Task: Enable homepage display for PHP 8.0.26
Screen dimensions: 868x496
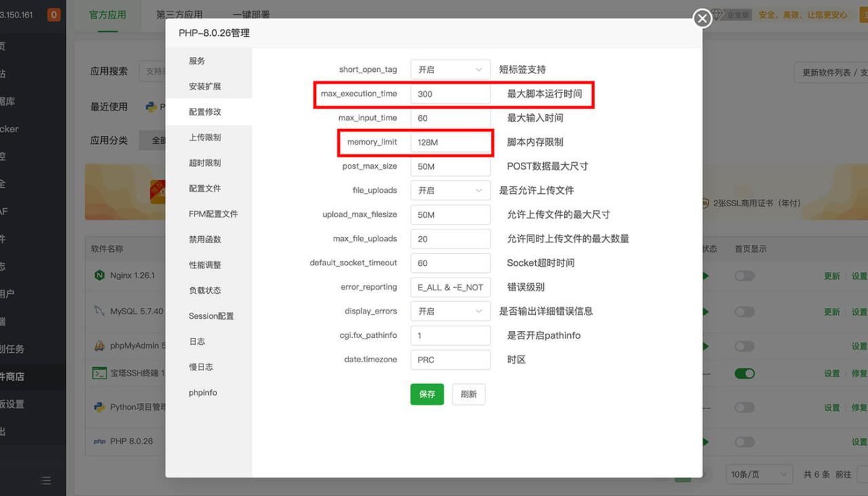Action: (x=745, y=441)
